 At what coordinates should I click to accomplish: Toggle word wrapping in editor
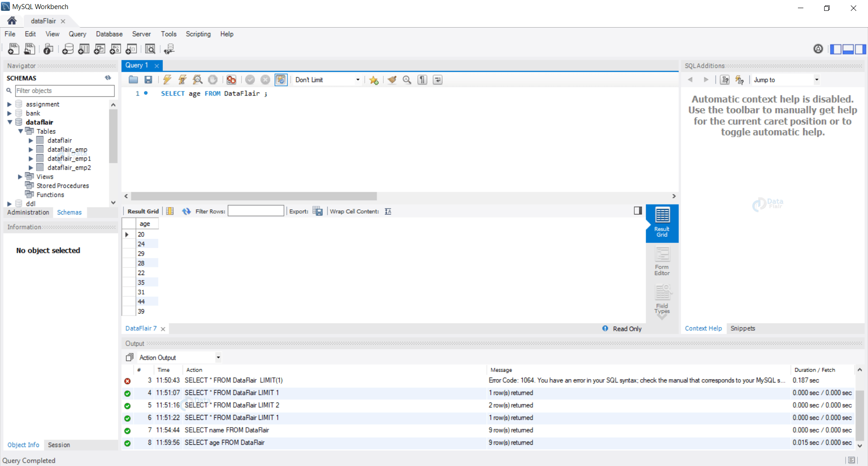[x=438, y=80]
